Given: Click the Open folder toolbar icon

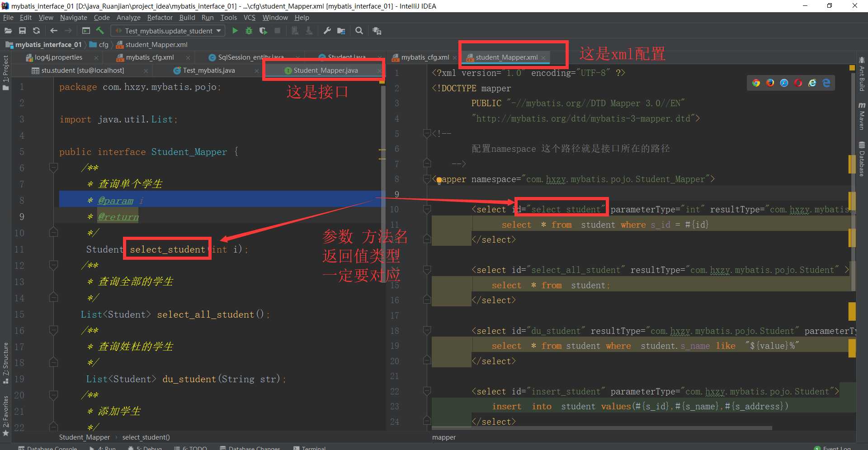Looking at the screenshot, I should click(8, 31).
